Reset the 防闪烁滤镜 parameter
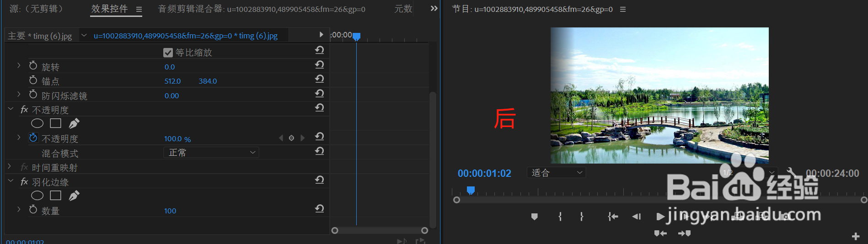This screenshot has width=868, height=244. 320,93
